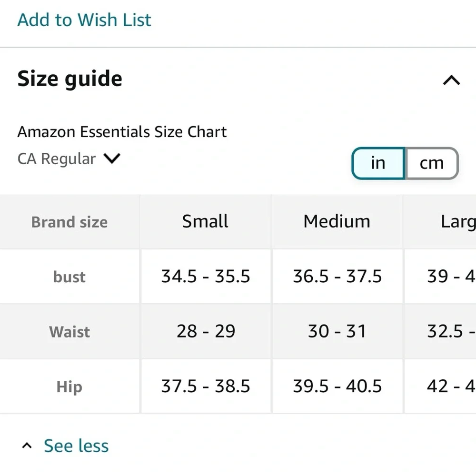The image size is (476, 476).
Task: Click Small bust measurement 34.5 - 35.5
Action: [x=205, y=277]
